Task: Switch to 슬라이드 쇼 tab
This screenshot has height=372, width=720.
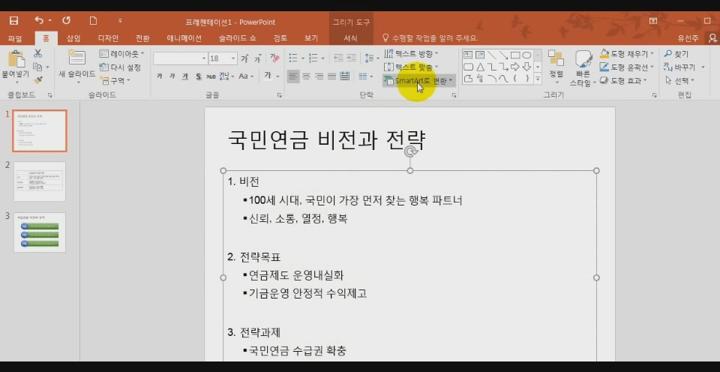Action: (237, 38)
